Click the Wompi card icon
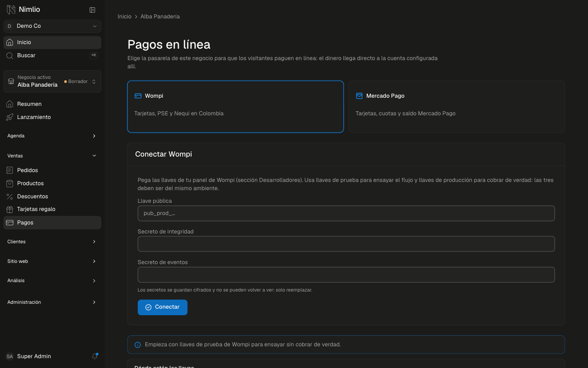Viewport: 588px width, 368px height. pyautogui.click(x=138, y=96)
